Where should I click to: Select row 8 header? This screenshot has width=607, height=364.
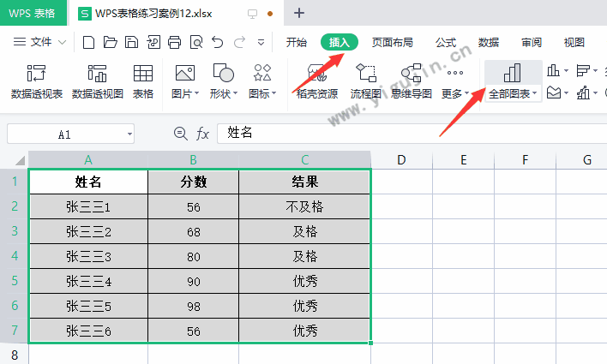tap(15, 354)
